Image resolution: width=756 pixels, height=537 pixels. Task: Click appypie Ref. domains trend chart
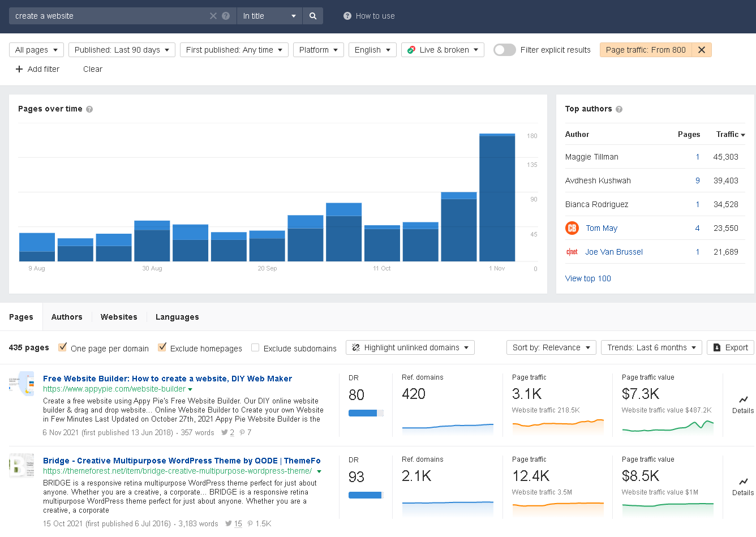[x=448, y=428]
